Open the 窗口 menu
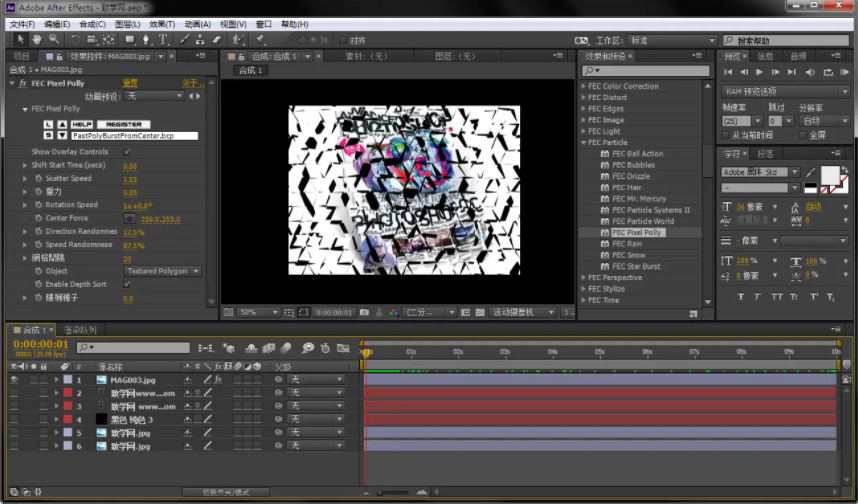The height and width of the screenshot is (504, 858). point(264,24)
